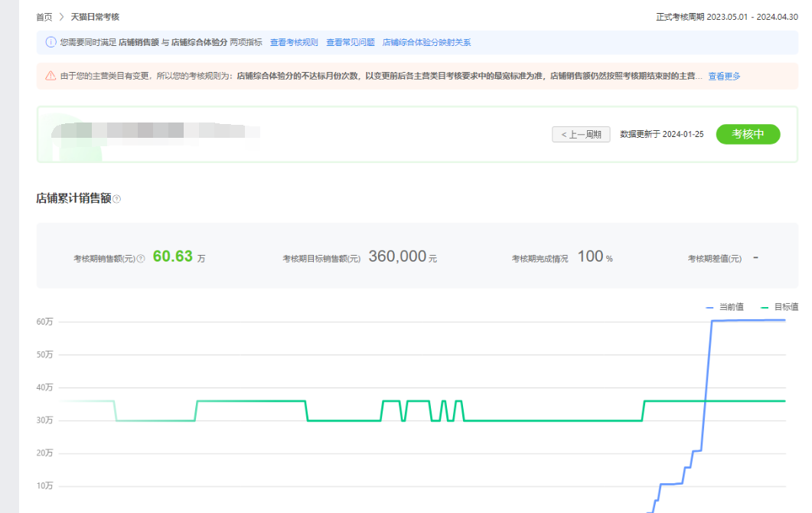Click the blue info icon in notice bar
The width and height of the screenshot is (812, 513).
pos(51,43)
